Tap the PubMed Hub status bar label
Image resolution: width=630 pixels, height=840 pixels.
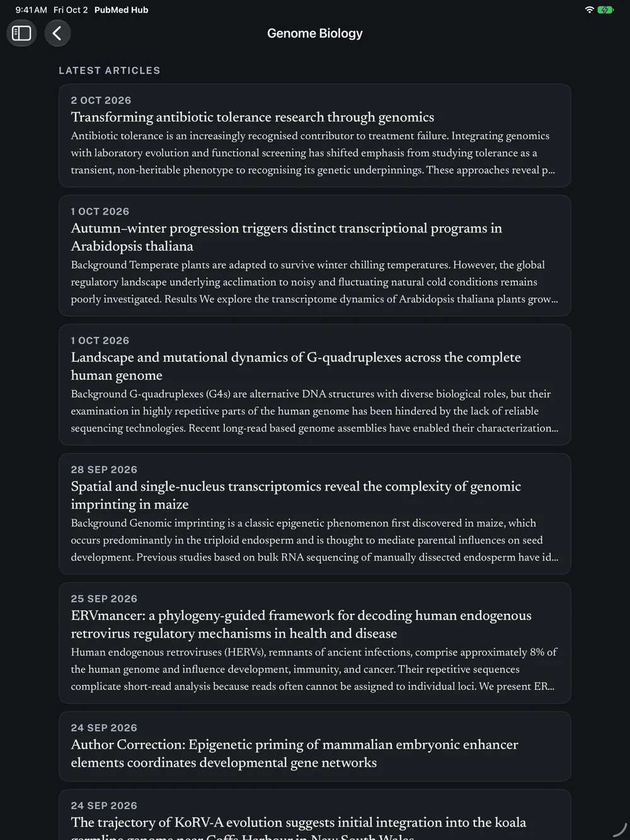122,10
